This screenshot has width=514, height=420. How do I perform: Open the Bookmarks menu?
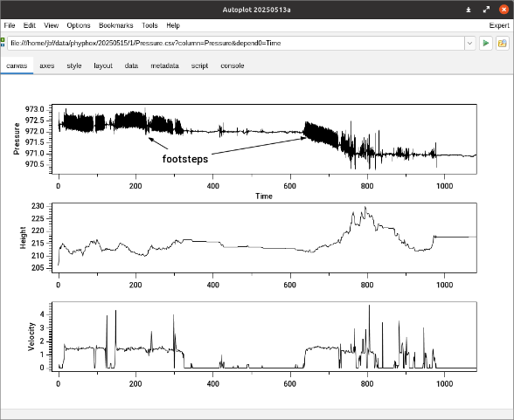pyautogui.click(x=116, y=25)
